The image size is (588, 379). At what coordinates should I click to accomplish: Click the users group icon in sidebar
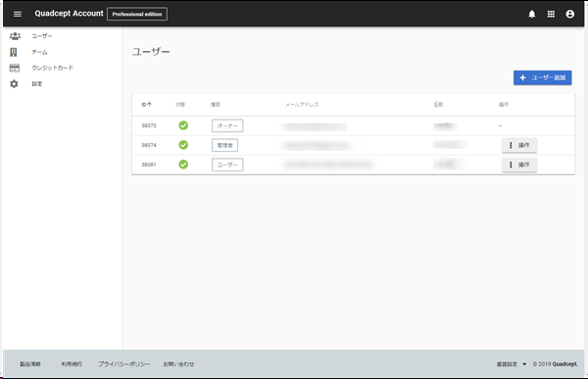pyautogui.click(x=15, y=36)
